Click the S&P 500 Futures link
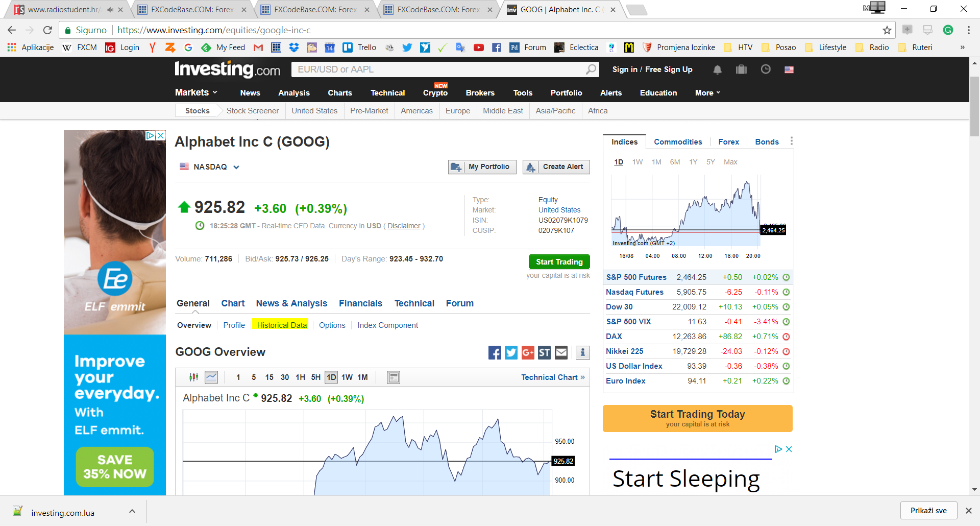980x526 pixels. (x=636, y=277)
